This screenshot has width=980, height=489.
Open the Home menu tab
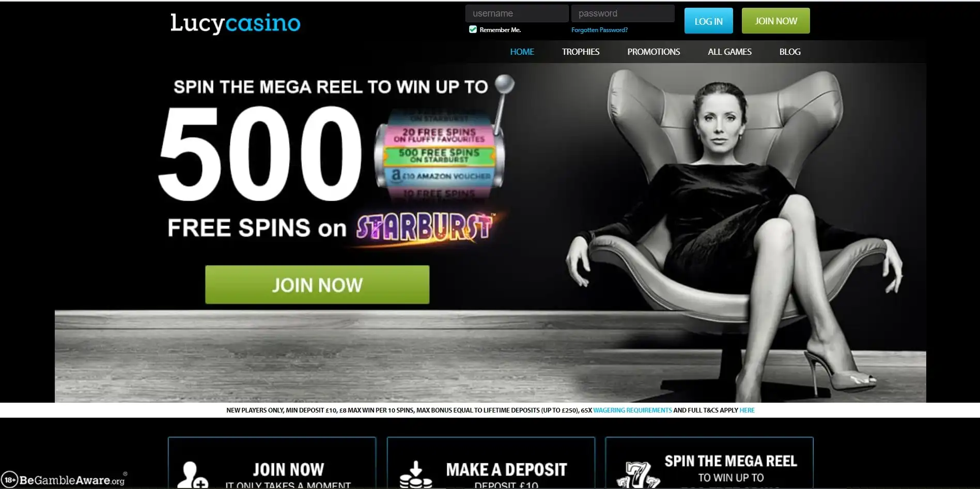pos(522,52)
